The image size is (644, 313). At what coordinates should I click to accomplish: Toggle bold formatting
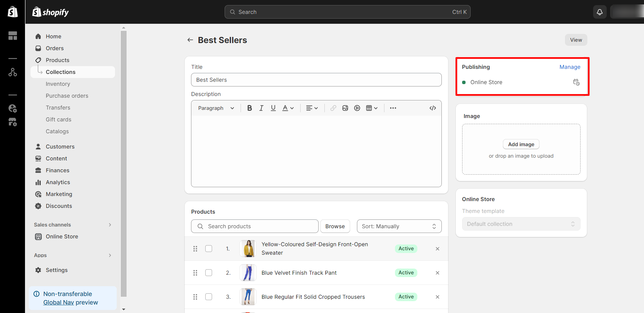249,108
